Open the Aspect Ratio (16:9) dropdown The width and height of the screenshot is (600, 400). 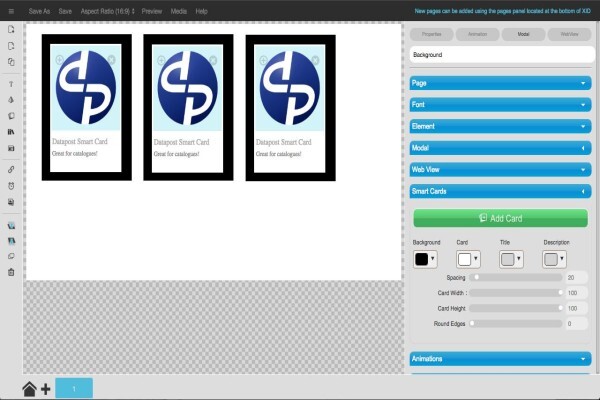pos(108,11)
